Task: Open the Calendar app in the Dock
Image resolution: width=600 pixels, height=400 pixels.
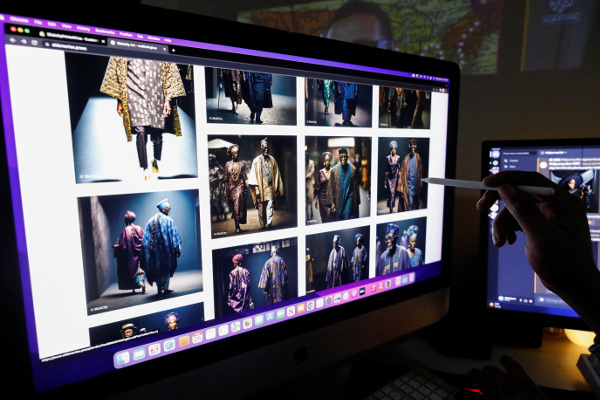Action: click(x=197, y=338)
